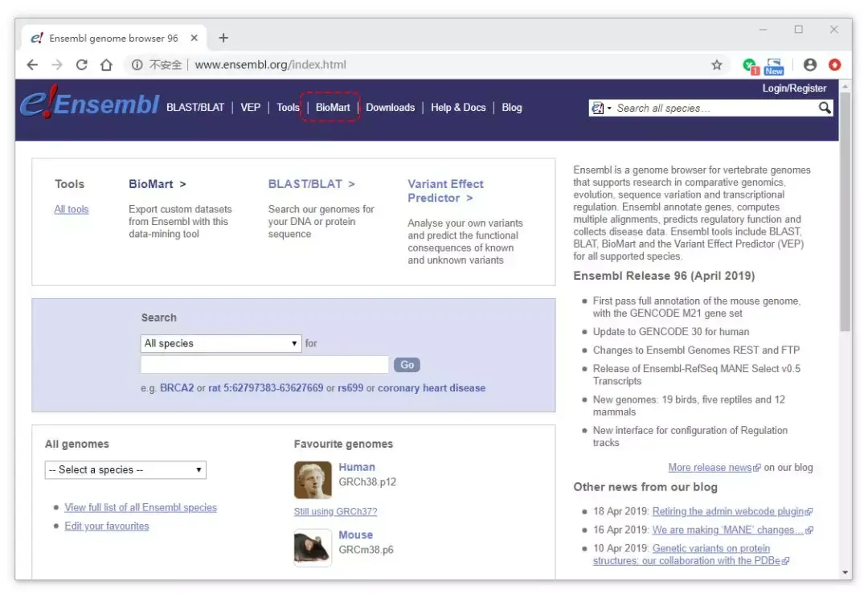Open Downloads in the top navigation

[391, 108]
